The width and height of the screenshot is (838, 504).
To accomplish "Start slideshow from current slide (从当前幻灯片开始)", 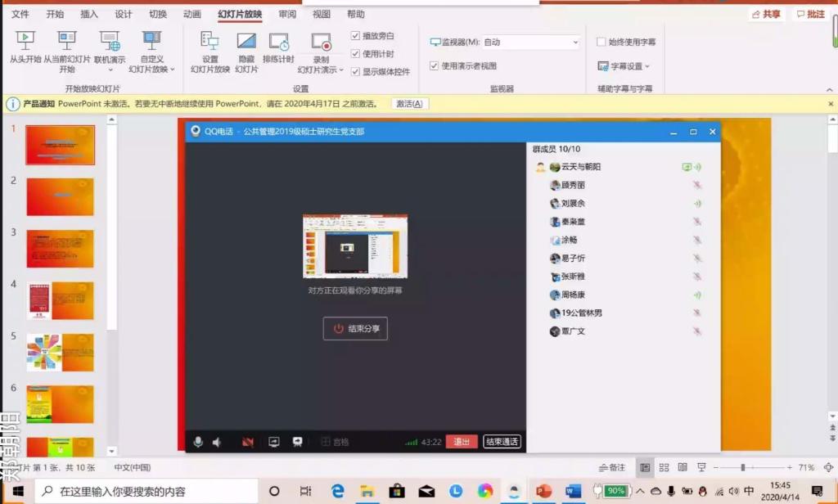I will coord(67,52).
